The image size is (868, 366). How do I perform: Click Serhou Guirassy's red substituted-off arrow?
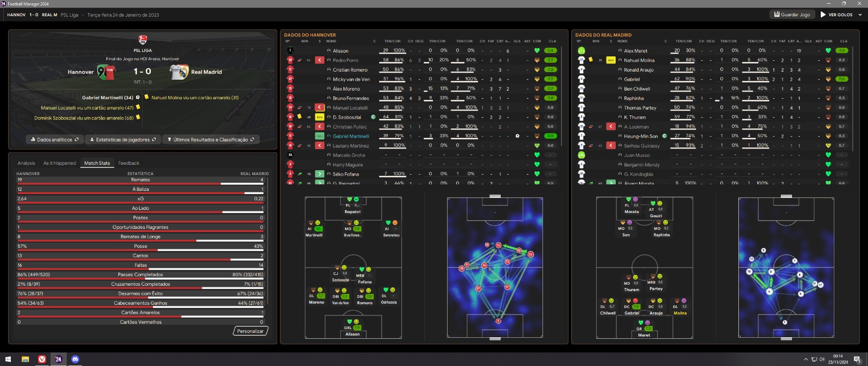611,145
